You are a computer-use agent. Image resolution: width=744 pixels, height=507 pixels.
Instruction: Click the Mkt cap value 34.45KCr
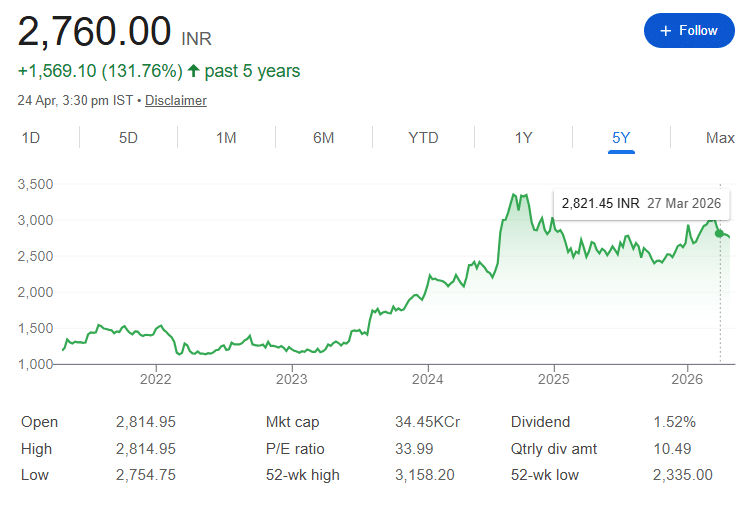coord(434,422)
